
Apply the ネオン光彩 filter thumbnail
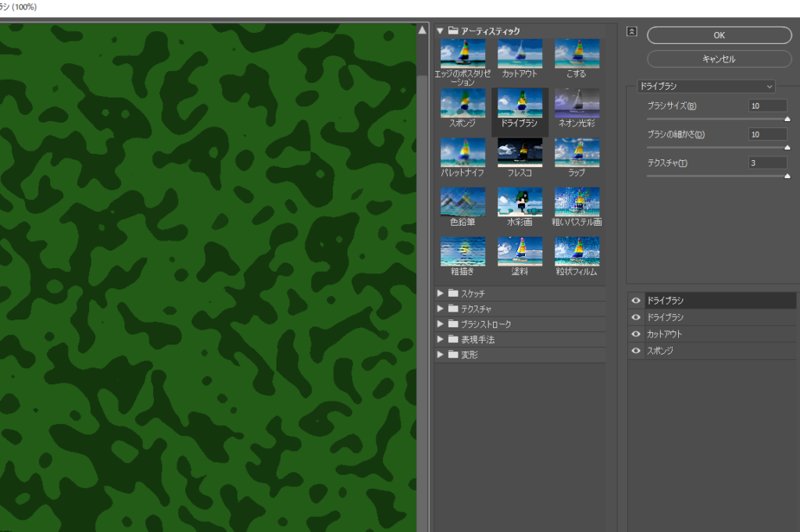577,102
